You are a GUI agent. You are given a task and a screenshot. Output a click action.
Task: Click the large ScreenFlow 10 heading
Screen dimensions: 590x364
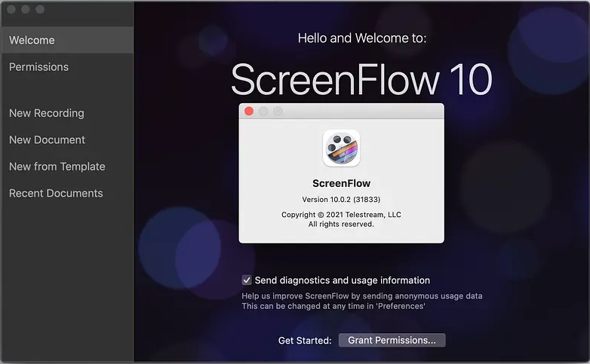point(361,79)
